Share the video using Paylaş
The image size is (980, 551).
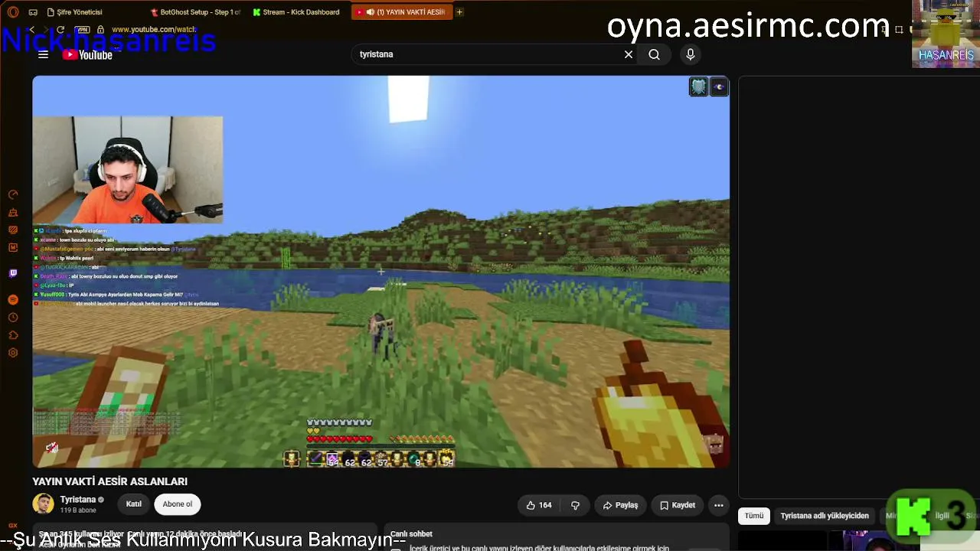click(620, 505)
